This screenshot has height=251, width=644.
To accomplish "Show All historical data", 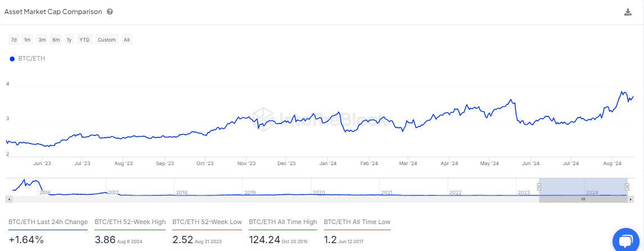I will pos(126,40).
